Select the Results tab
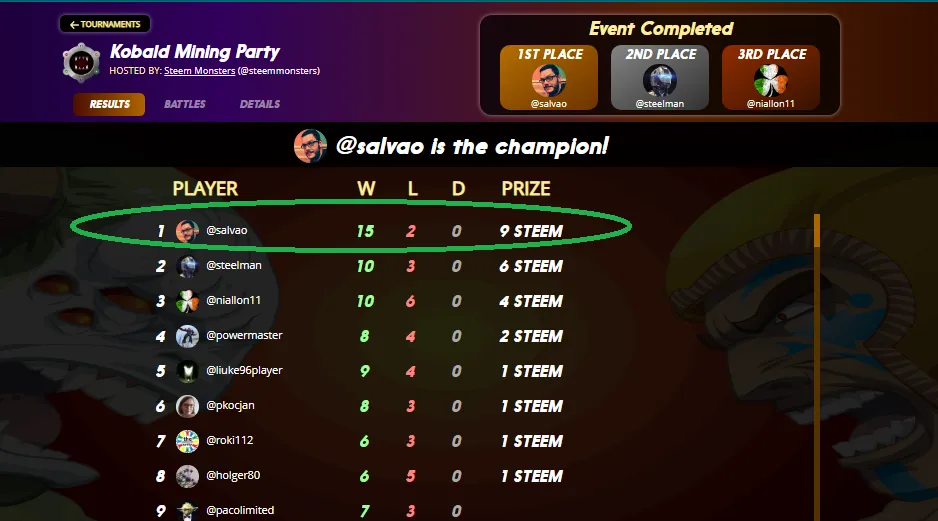Image resolution: width=938 pixels, height=521 pixels. [109, 104]
